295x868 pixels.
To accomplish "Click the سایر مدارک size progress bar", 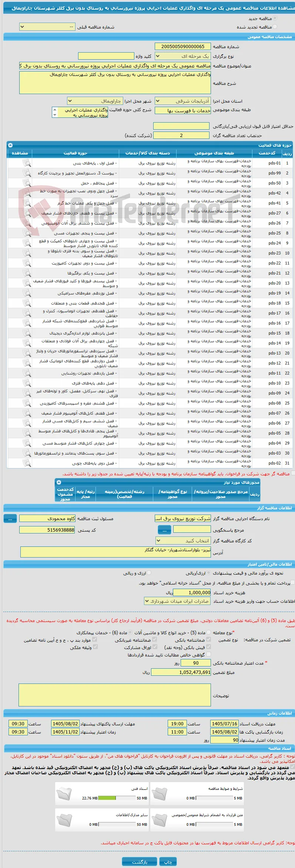I will (117, 824).
